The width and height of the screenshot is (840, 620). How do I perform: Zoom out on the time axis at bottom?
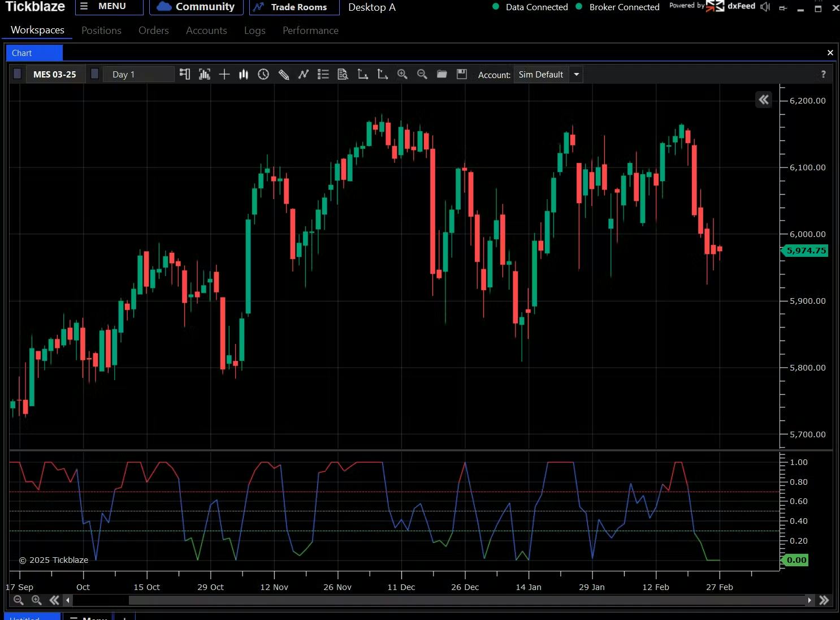click(x=19, y=600)
